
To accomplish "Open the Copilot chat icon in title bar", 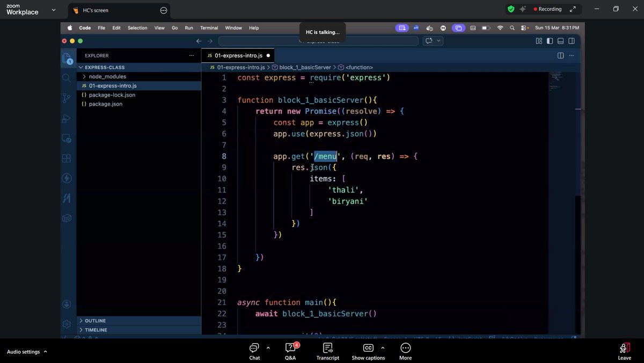I will coord(429,41).
